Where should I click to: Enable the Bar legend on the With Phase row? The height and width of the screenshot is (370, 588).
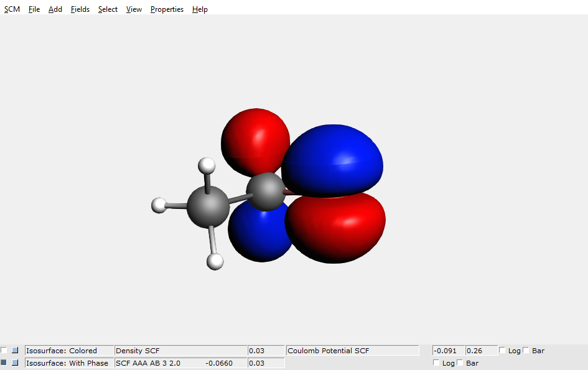[x=460, y=363]
